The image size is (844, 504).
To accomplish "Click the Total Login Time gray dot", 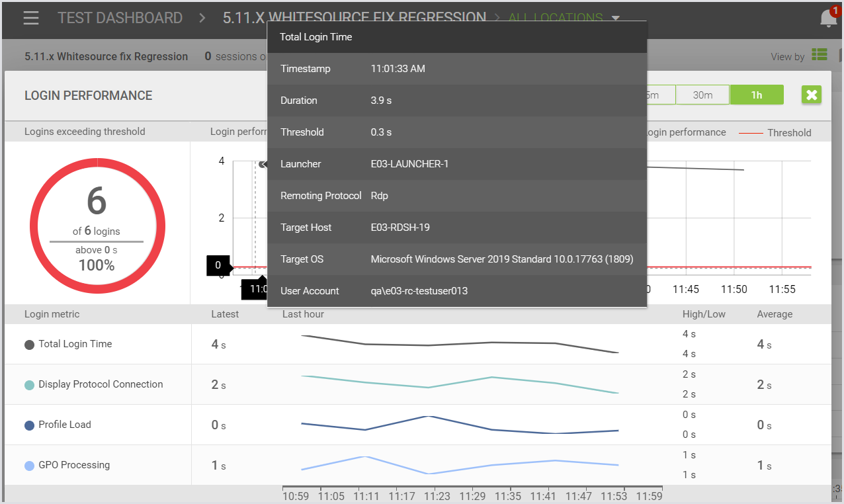I will (x=29, y=345).
